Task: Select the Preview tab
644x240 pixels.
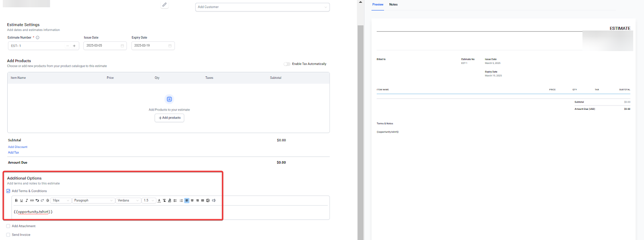Action: pos(378,4)
